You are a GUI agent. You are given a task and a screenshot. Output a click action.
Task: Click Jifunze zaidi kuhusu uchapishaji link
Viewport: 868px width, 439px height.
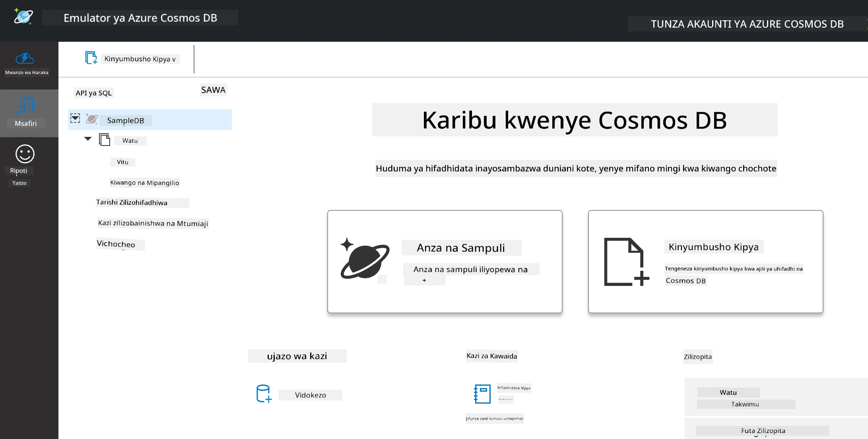tap(495, 418)
